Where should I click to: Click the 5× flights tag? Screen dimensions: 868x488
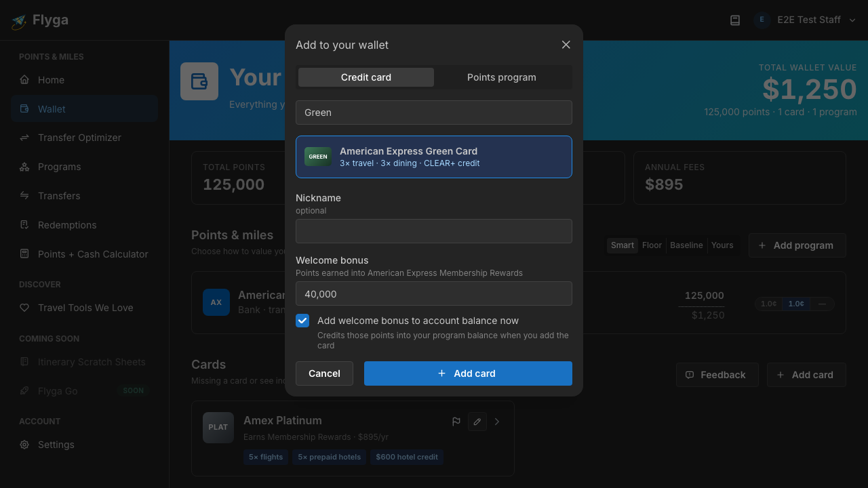pyautogui.click(x=266, y=457)
